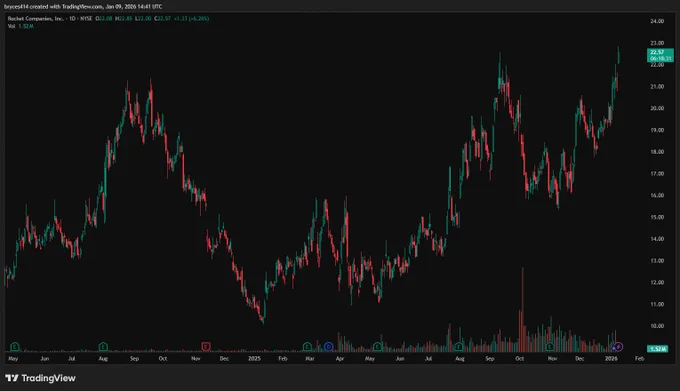Open the TradingView logo at bottom left

tap(40, 378)
